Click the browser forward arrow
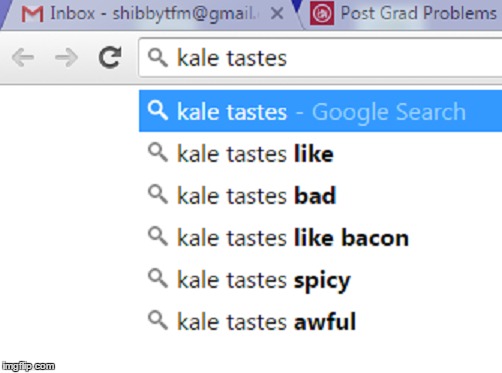502x373 pixels. point(67,58)
